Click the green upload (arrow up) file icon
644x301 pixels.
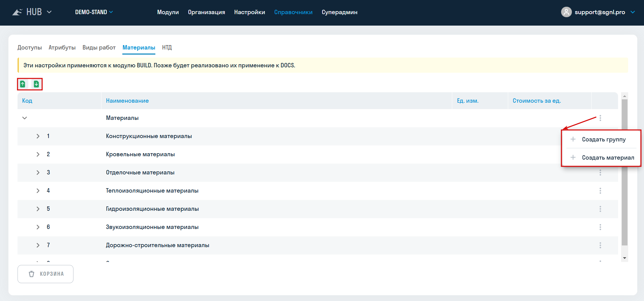(x=23, y=84)
